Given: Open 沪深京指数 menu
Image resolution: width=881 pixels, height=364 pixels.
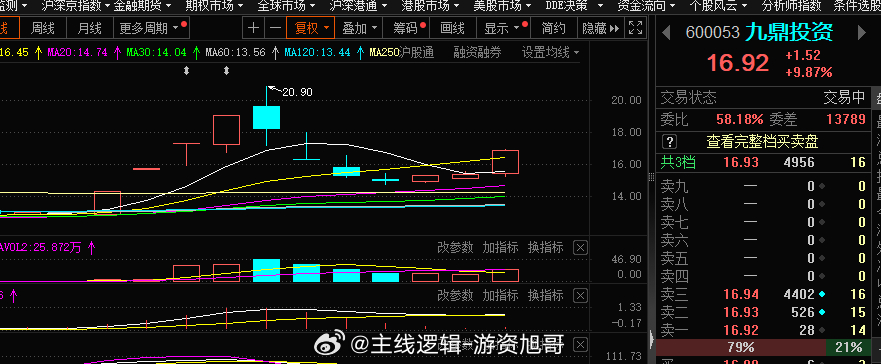Looking at the screenshot, I should click(76, 6).
